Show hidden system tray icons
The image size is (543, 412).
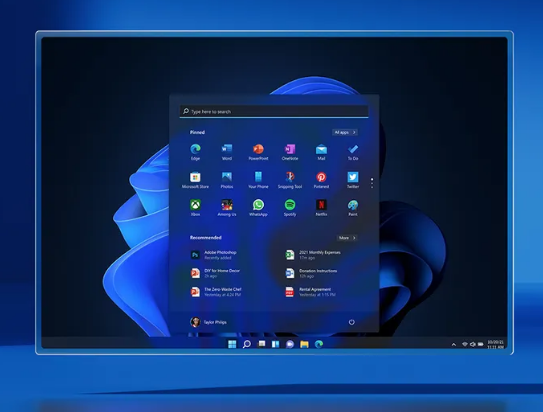[x=454, y=344]
